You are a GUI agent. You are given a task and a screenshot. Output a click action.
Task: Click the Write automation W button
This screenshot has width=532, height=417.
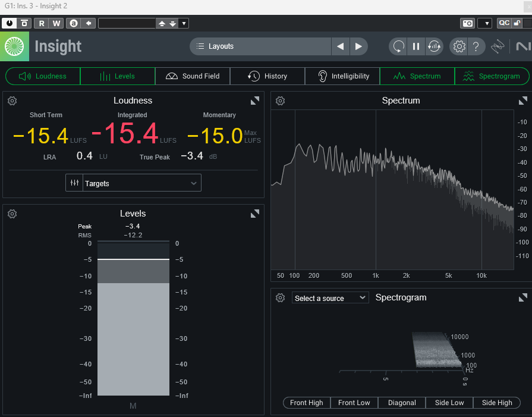click(x=56, y=23)
